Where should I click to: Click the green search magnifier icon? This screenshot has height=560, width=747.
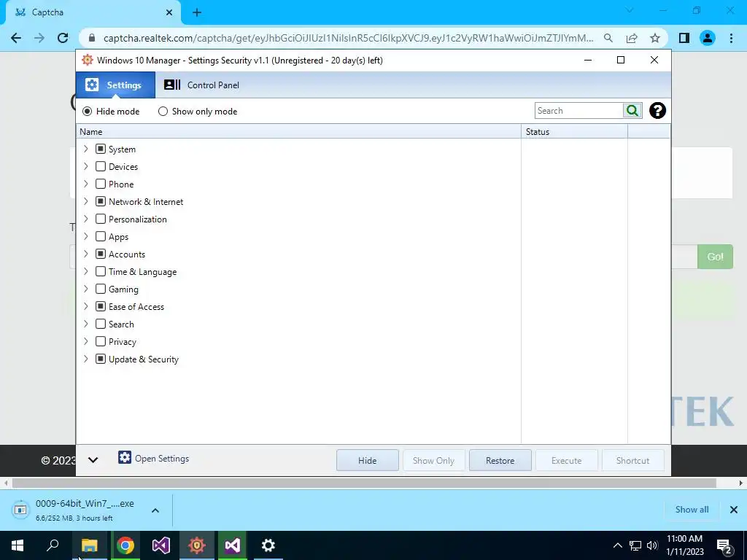pos(632,111)
